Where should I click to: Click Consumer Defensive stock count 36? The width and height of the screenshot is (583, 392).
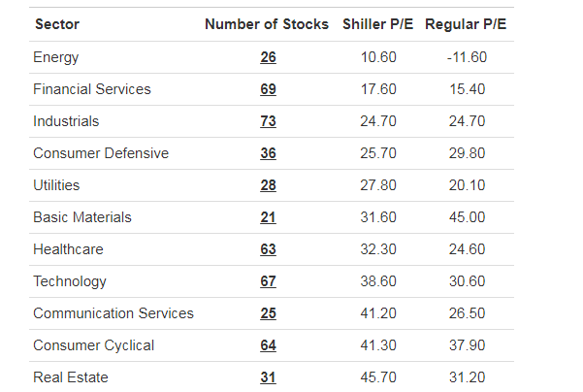[268, 153]
